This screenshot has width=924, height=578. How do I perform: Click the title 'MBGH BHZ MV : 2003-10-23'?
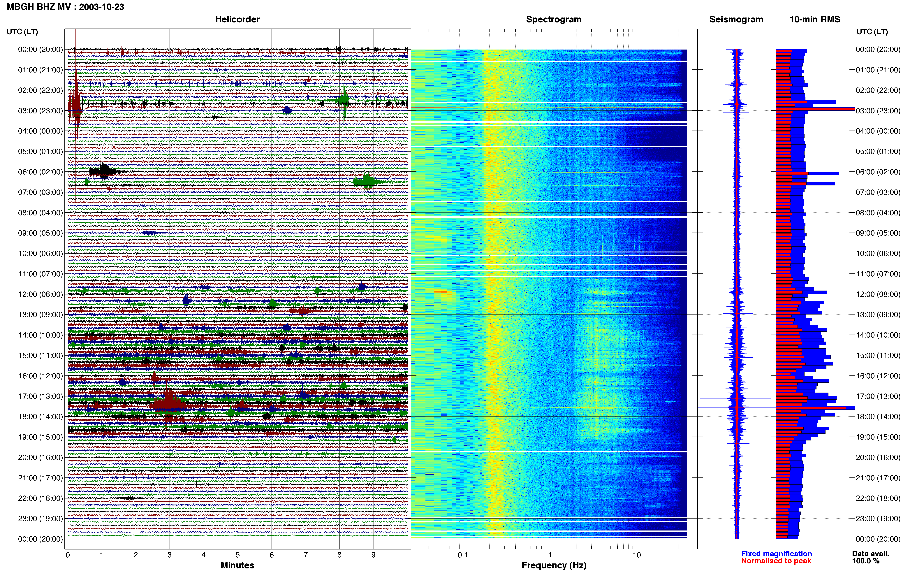(65, 7)
